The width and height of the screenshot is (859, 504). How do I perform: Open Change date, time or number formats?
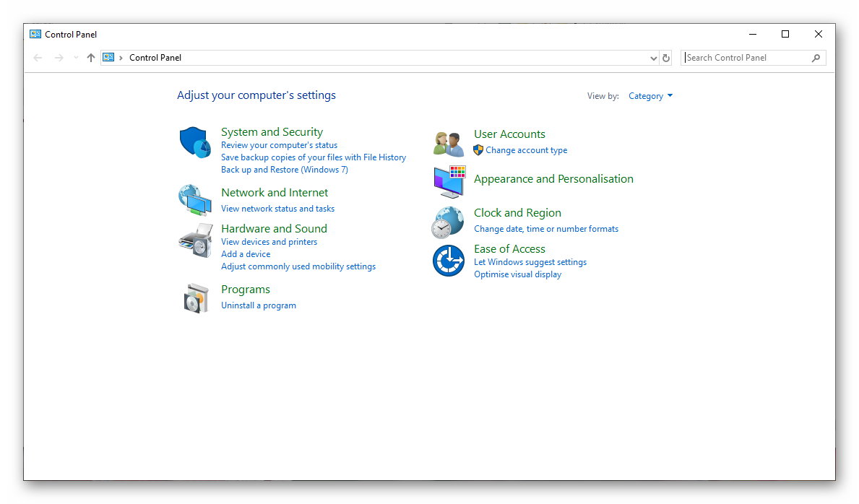546,229
